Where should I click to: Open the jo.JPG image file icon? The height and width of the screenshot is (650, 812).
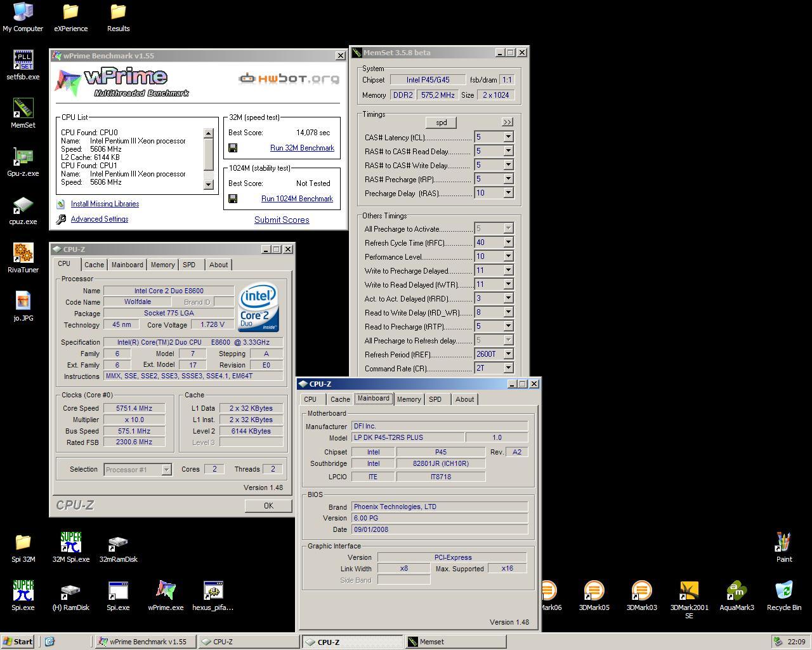pos(23,307)
